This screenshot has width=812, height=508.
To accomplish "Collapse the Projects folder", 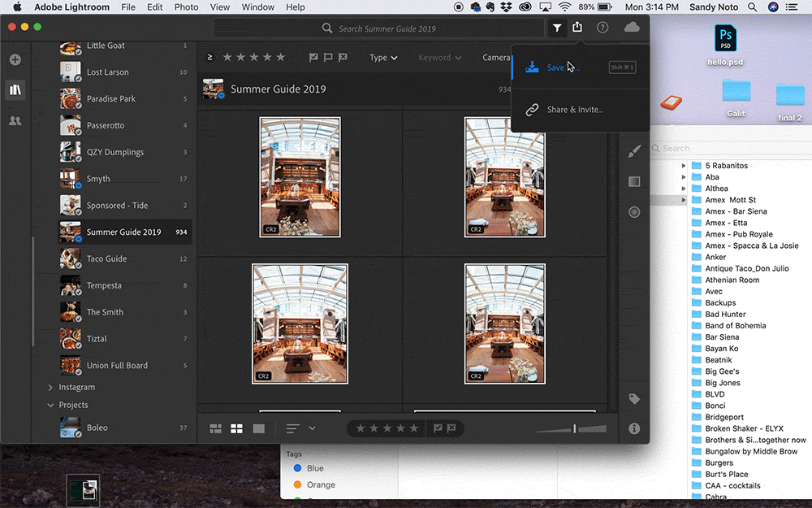I will 50,405.
